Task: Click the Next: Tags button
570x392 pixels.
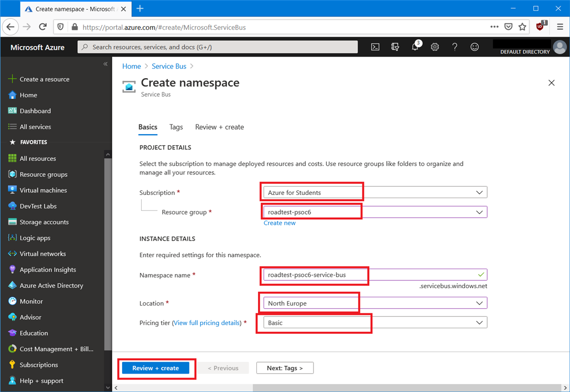Action: click(285, 368)
